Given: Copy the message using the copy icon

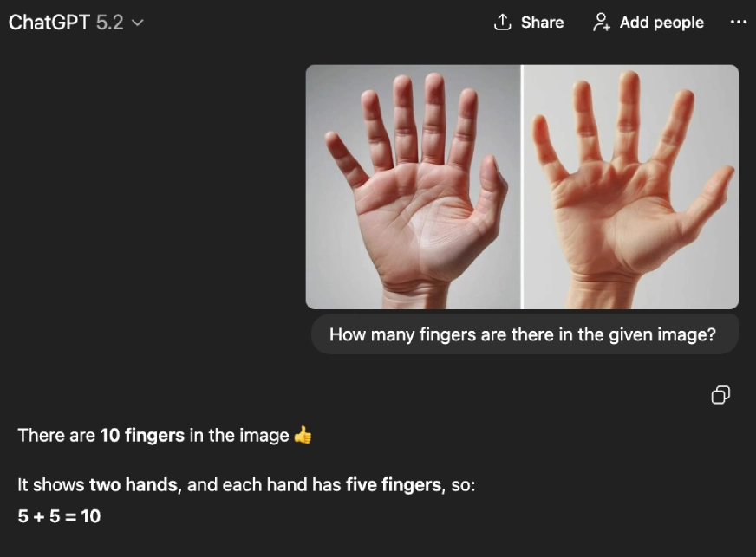Looking at the screenshot, I should pos(720,395).
